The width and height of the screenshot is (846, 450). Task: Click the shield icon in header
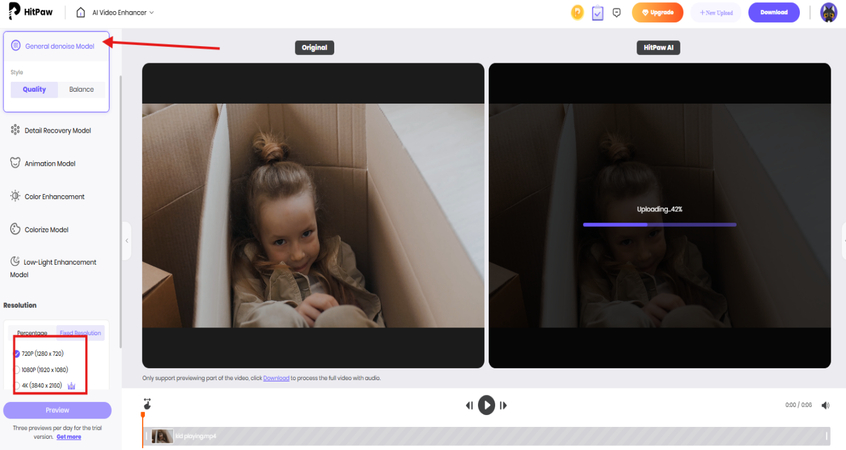pyautogui.click(x=617, y=12)
